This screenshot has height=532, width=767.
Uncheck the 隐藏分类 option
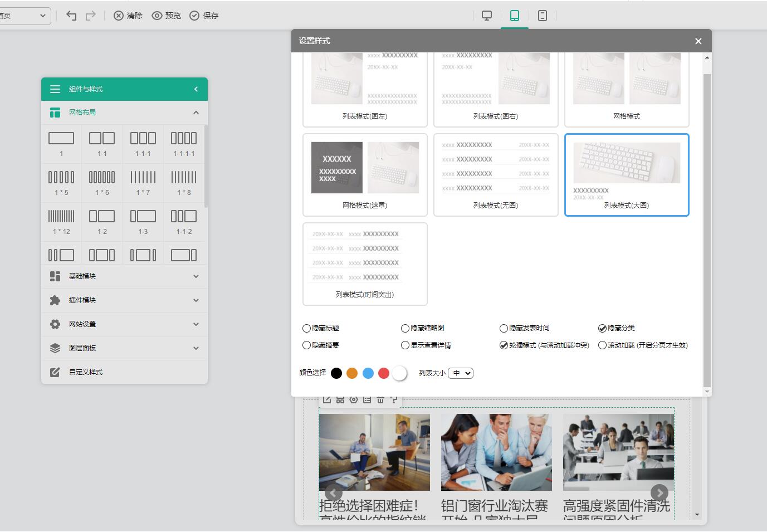602,328
